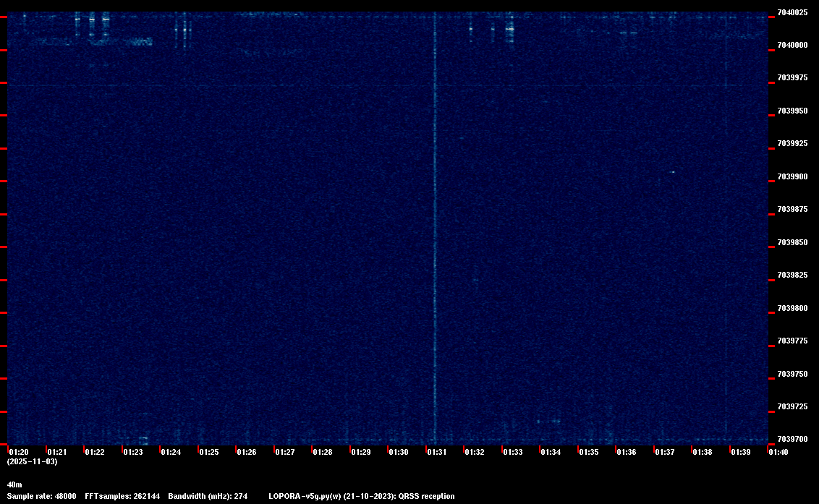819x504 pixels.
Task: Click the 01:31 time label
Action: pos(437,452)
